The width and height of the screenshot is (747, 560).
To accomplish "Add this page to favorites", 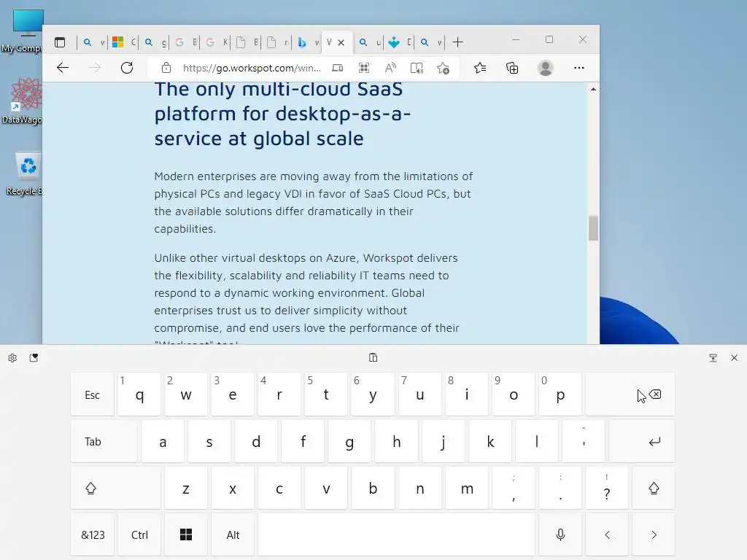I will pyautogui.click(x=443, y=68).
